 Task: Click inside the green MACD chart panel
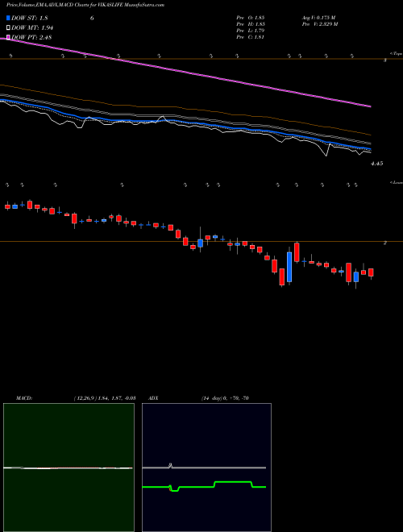69,468
